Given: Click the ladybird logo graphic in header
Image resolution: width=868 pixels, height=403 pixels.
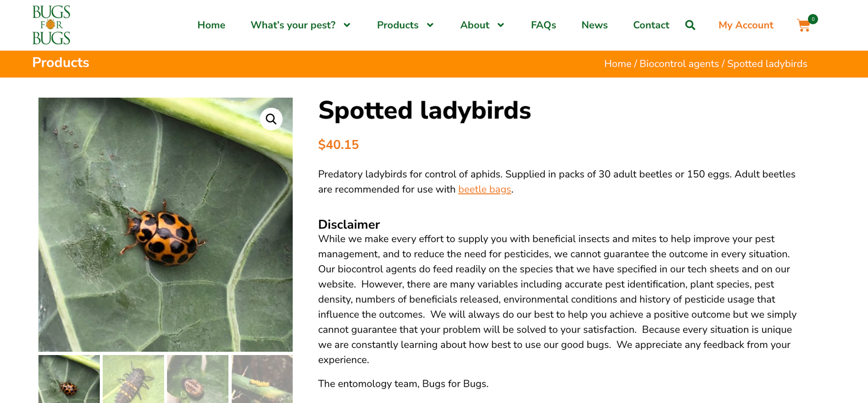Looking at the screenshot, I should tap(51, 24).
